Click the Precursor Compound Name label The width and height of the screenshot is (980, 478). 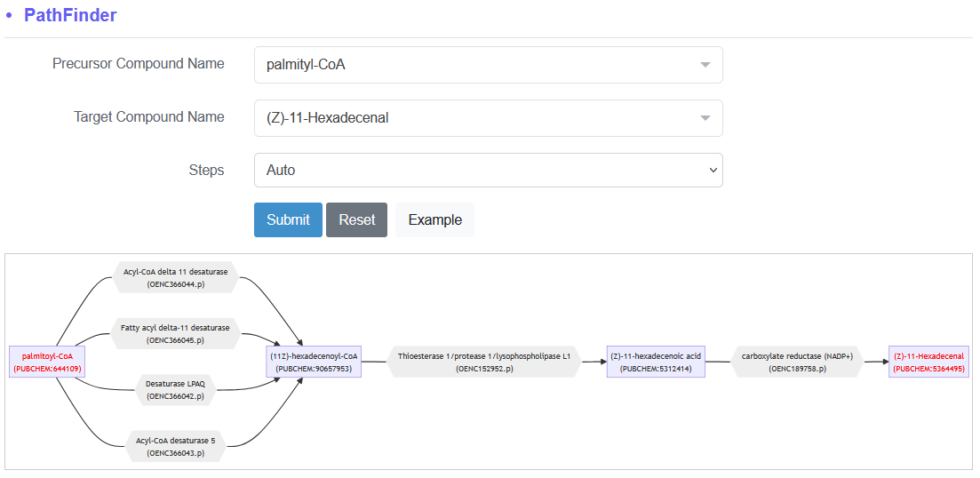138,64
